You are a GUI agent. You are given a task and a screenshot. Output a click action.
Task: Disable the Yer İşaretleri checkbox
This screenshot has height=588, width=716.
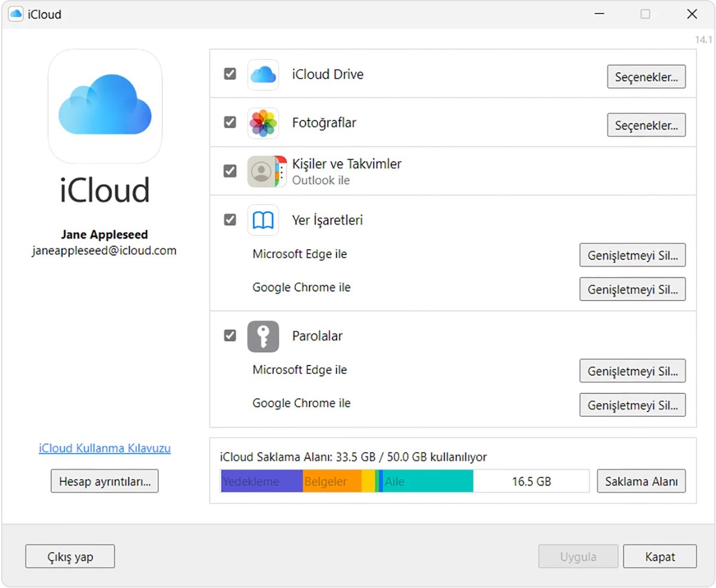click(230, 220)
